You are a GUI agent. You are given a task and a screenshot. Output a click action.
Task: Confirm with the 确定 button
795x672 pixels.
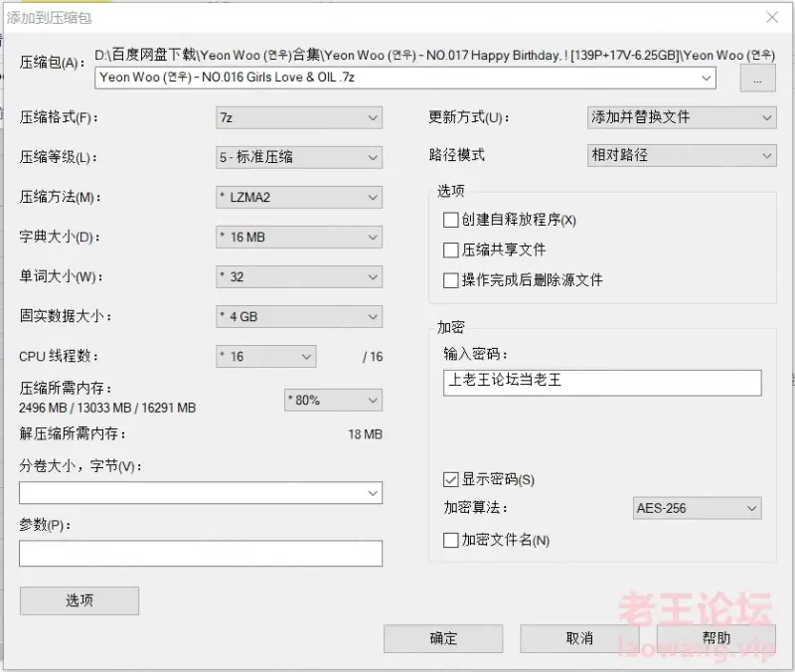pyautogui.click(x=443, y=638)
